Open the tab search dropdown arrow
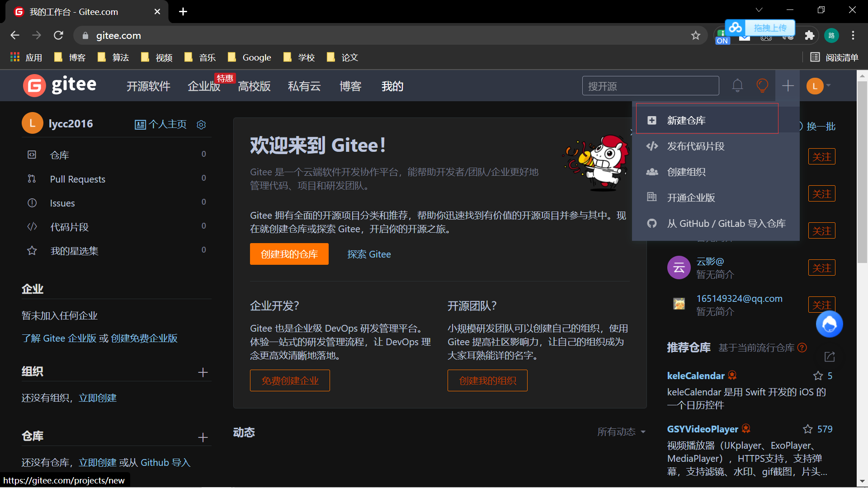The height and width of the screenshot is (488, 868). click(x=759, y=10)
